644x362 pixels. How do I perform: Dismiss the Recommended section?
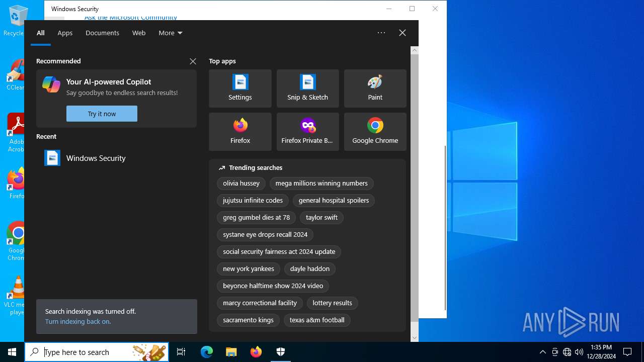pyautogui.click(x=193, y=61)
